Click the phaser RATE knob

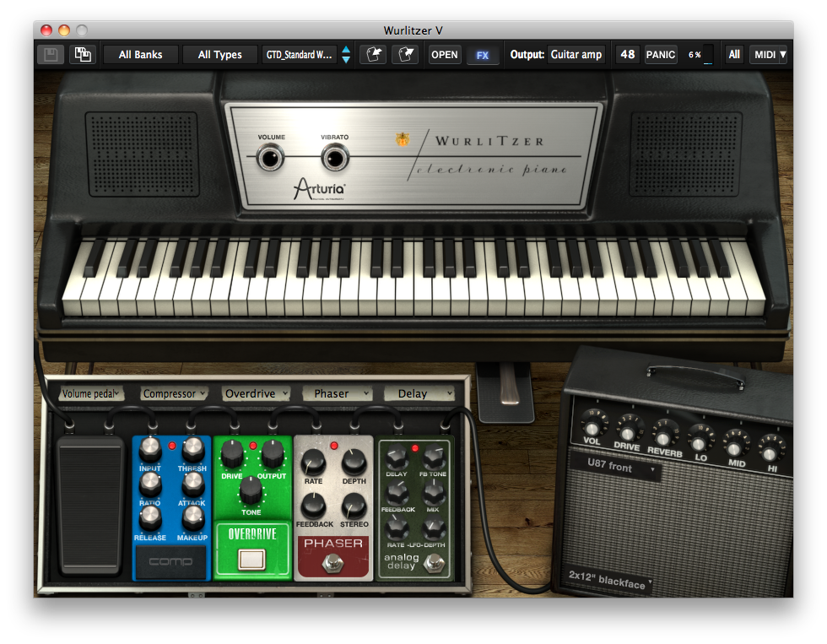313,463
